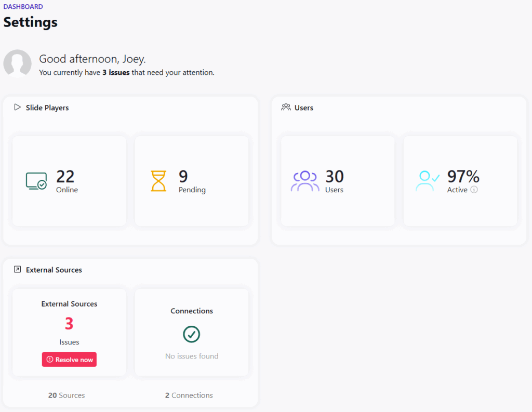Click the green Connections checkmark icon
Screen dimensions: 532x412
(192, 335)
